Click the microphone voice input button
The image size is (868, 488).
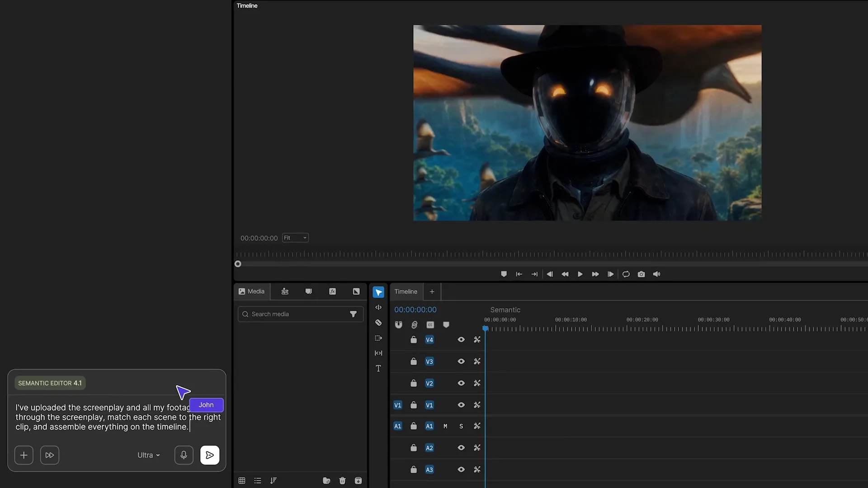click(x=184, y=455)
